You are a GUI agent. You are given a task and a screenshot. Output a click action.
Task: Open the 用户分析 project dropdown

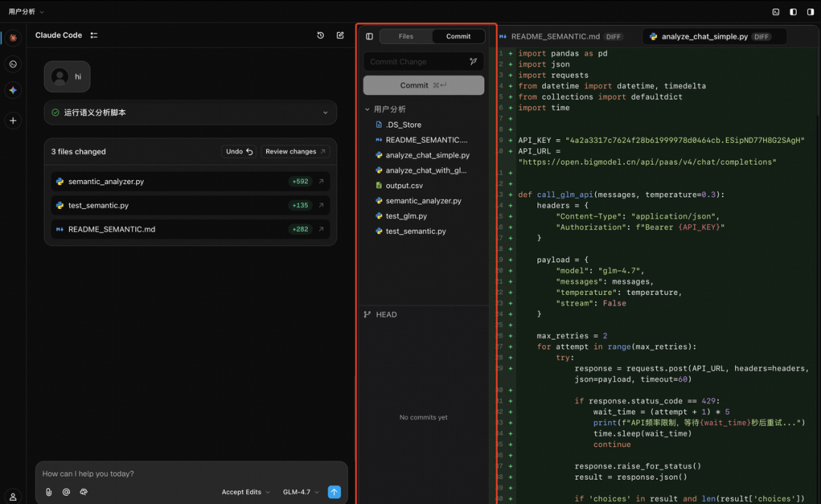pos(26,11)
